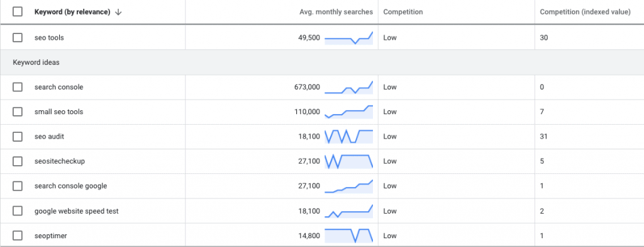Viewport: 644px width, 247px height.
Task: Click 'Low' competition for 'seoptimer'
Action: [390, 236]
